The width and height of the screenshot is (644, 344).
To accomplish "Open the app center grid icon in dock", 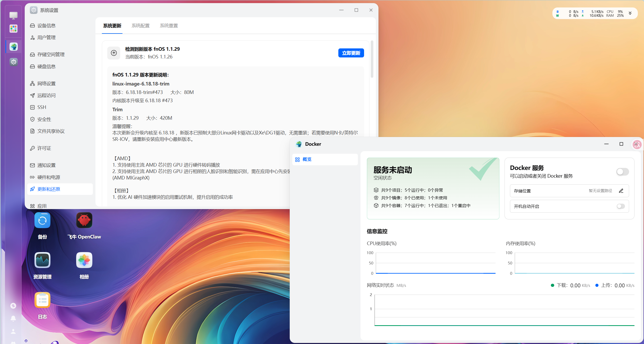I will click(13, 29).
